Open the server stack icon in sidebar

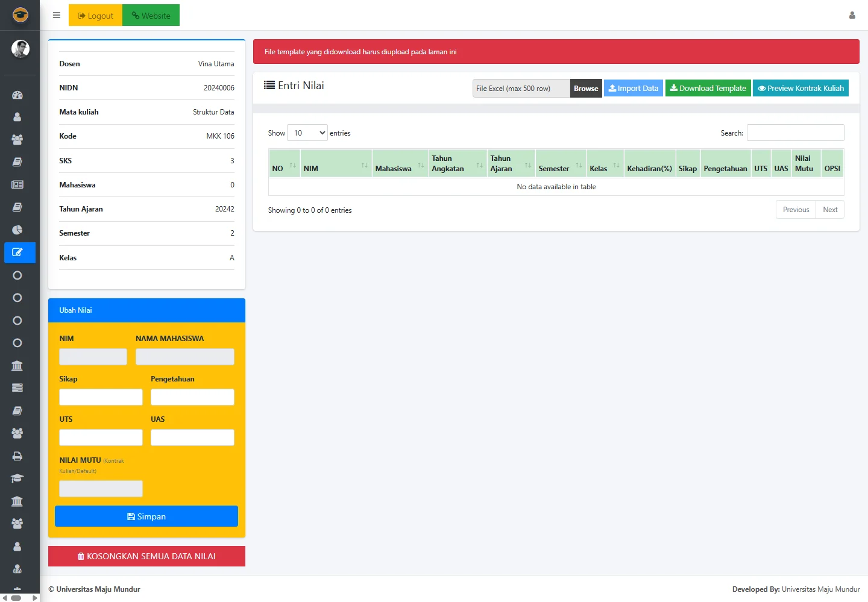tap(17, 388)
